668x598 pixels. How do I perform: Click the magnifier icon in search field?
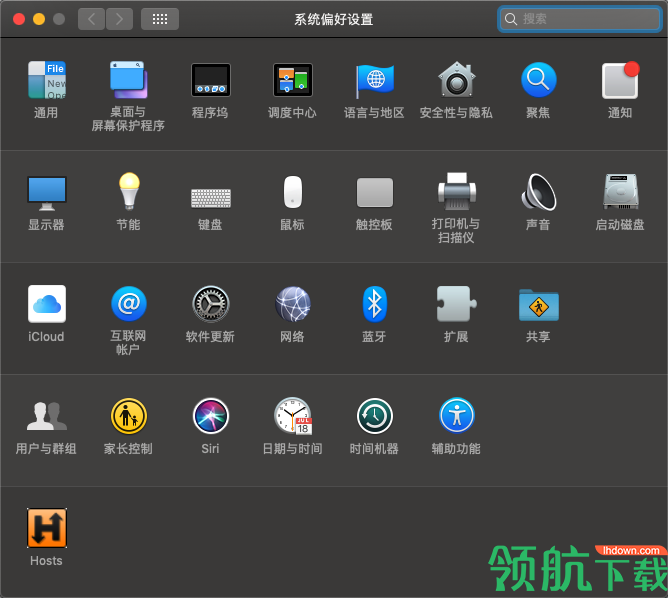tap(510, 19)
